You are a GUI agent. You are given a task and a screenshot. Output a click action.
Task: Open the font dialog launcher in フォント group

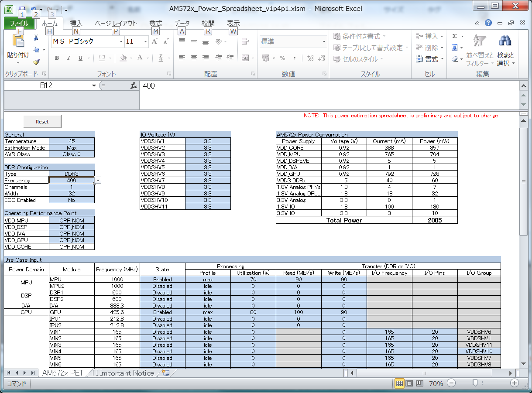click(169, 74)
